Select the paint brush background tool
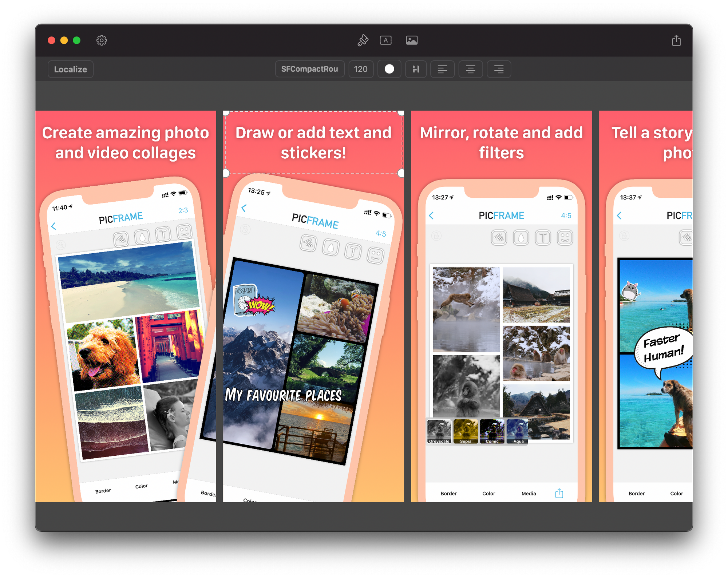The image size is (728, 578). (363, 40)
